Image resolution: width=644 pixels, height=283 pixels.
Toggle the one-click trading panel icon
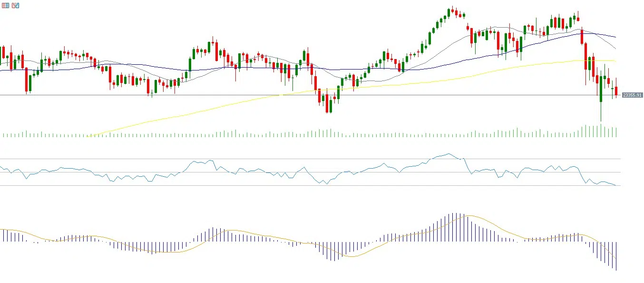(15, 5)
